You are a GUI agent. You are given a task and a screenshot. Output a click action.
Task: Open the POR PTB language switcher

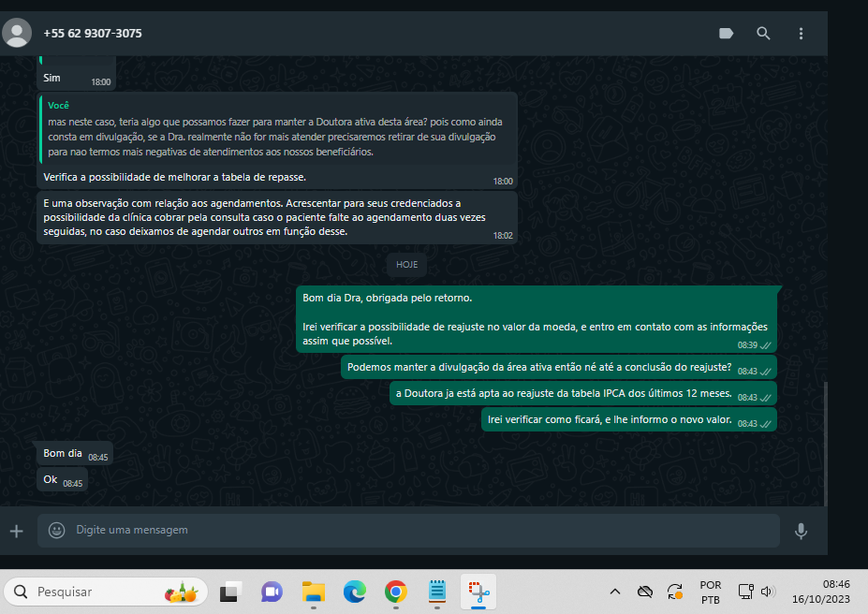(711, 592)
